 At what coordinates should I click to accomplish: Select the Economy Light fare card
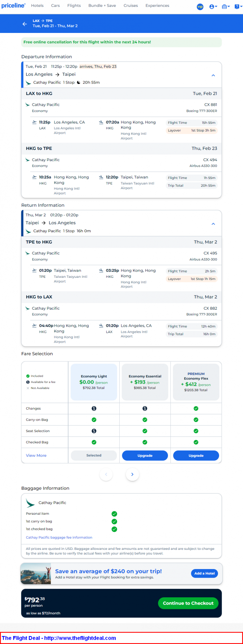94,382
